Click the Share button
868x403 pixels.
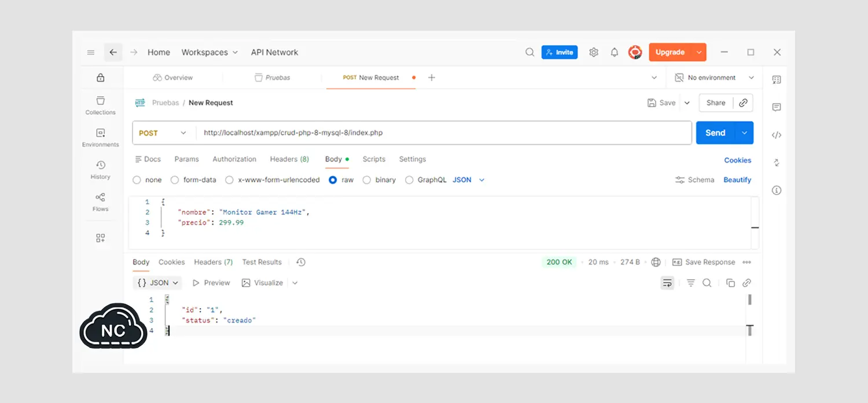(x=716, y=102)
